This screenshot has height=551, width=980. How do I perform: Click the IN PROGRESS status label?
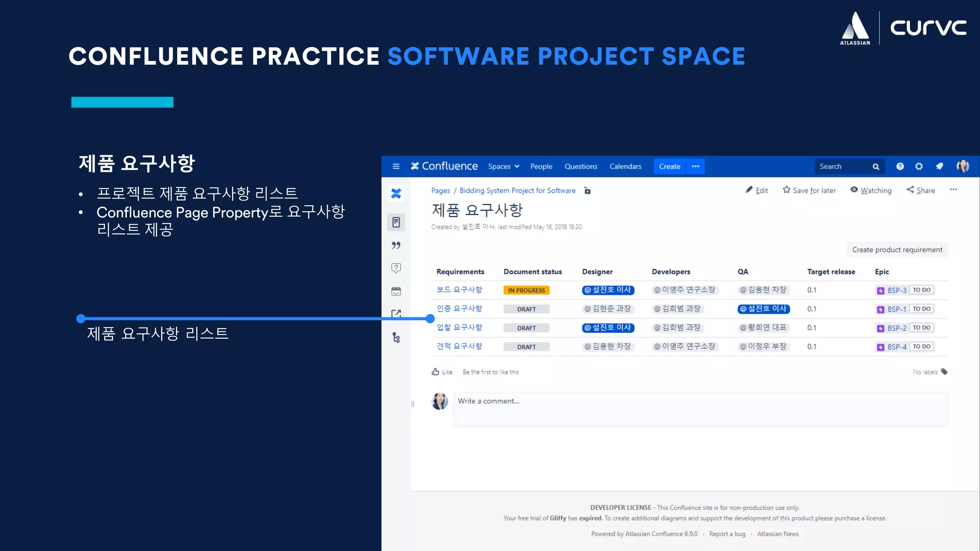[526, 290]
